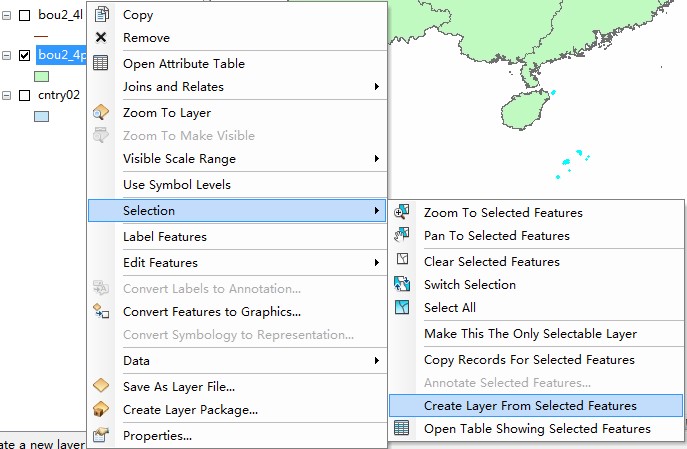Expand the Selection submenu arrow

(376, 210)
